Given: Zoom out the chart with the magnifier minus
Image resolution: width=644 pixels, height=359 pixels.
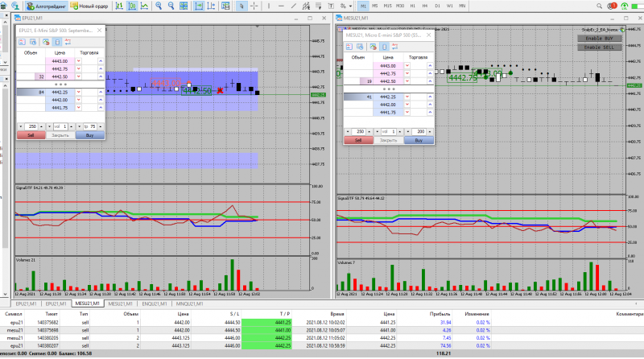Looking at the screenshot, I should tap(171, 6).
